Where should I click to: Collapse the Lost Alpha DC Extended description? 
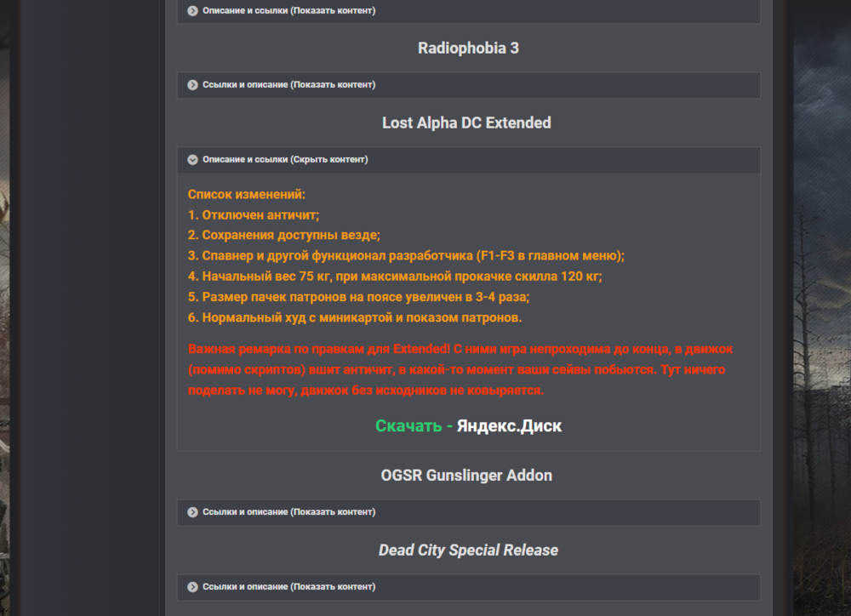click(285, 159)
